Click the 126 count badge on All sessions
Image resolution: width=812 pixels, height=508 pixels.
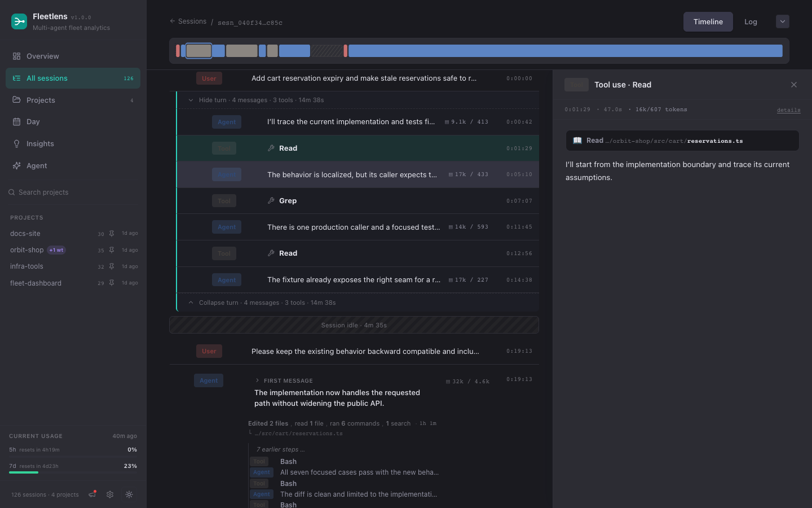coord(129,78)
